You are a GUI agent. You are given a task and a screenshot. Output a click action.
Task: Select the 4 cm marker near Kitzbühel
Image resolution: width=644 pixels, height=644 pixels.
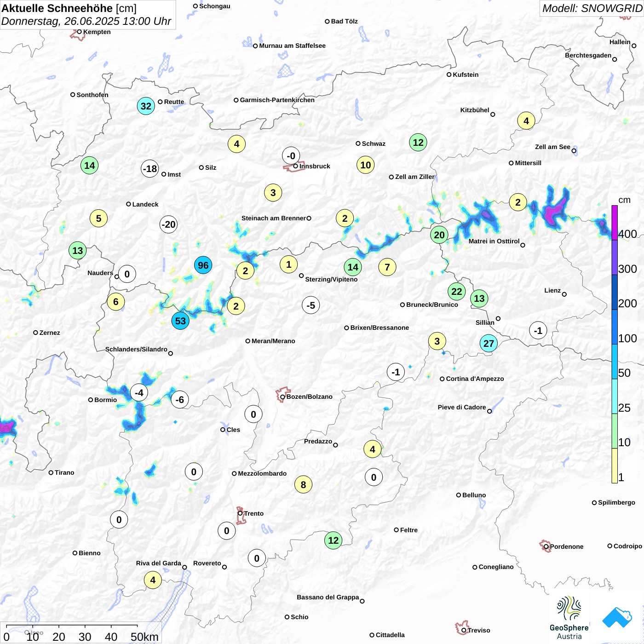pos(526,121)
